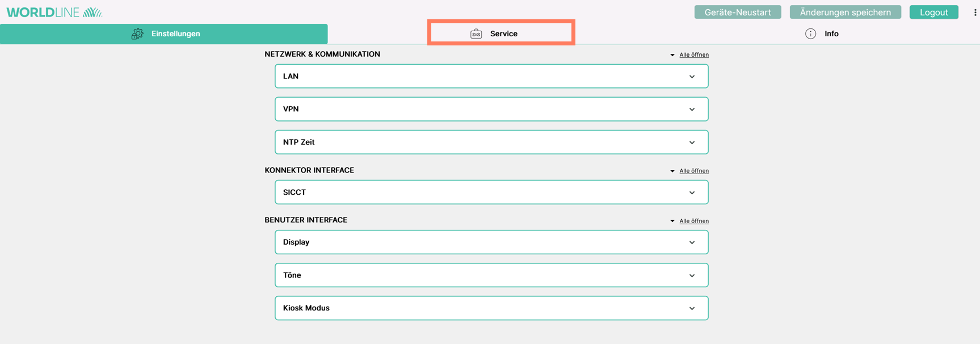Expand the SICCT section chevron
980x344 pixels.
click(x=692, y=192)
